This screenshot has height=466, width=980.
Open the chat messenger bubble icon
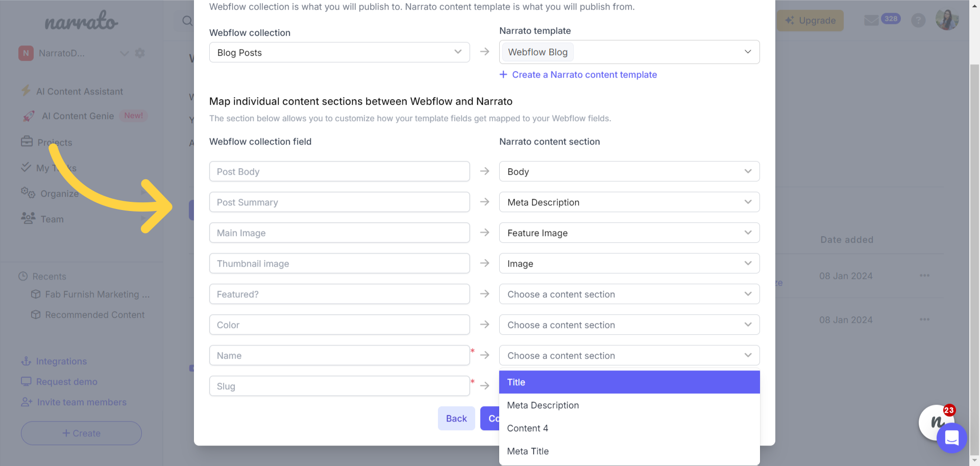pos(952,438)
